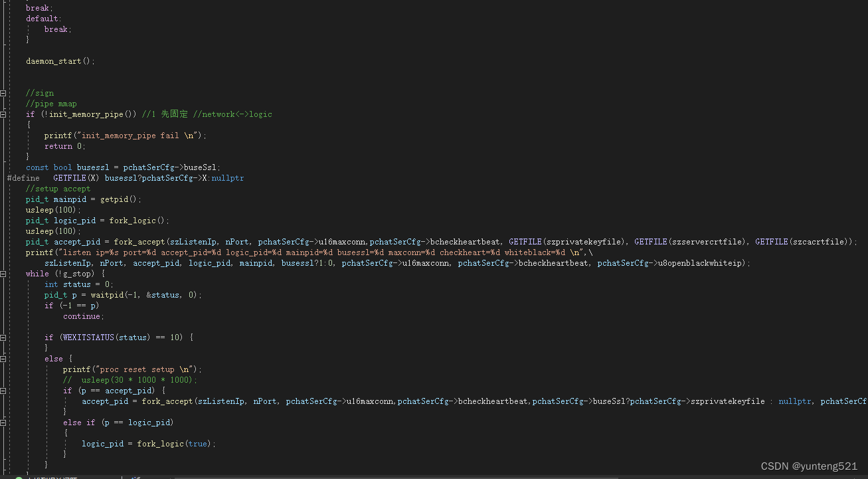Viewport: 868px width, 479px height.
Task: Collapse the if (!init_memory_pipe()) block
Action: [x=3, y=114]
